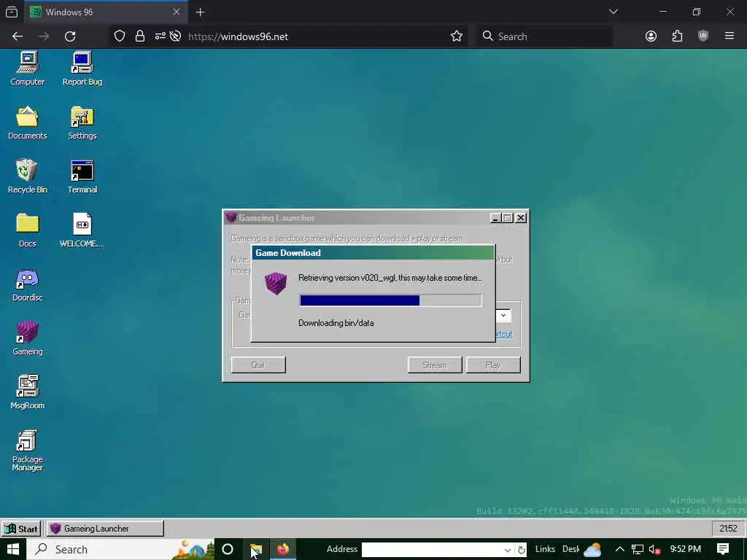The image size is (747, 560).
Task: Click the Stream button in Gameing Launcher
Action: point(435,365)
